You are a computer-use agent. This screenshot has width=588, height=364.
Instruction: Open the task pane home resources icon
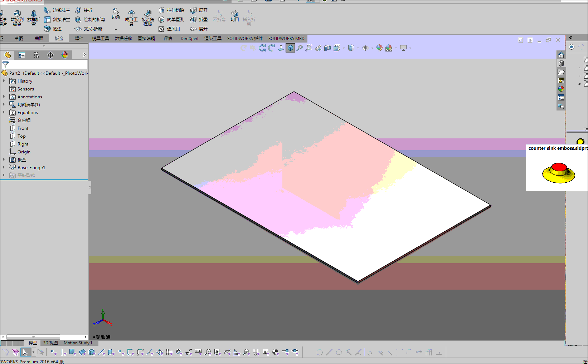pos(561,55)
